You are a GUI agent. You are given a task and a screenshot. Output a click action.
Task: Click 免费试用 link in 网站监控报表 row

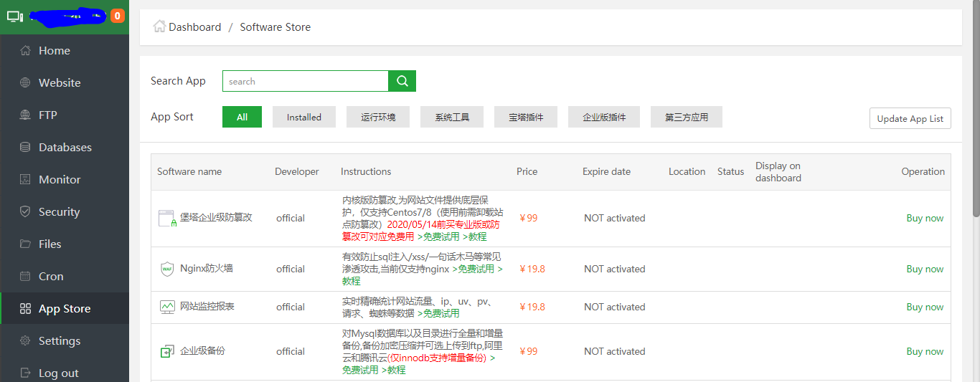pyautogui.click(x=441, y=313)
